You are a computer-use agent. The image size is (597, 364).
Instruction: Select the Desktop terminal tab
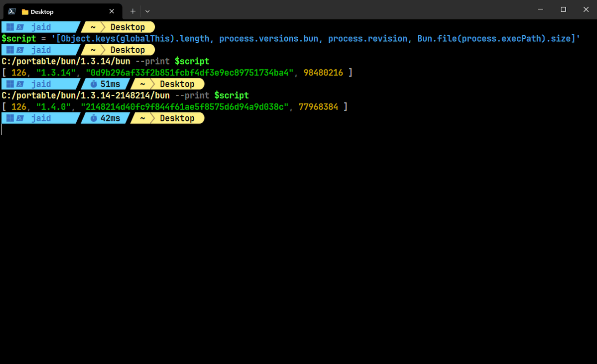click(63, 11)
